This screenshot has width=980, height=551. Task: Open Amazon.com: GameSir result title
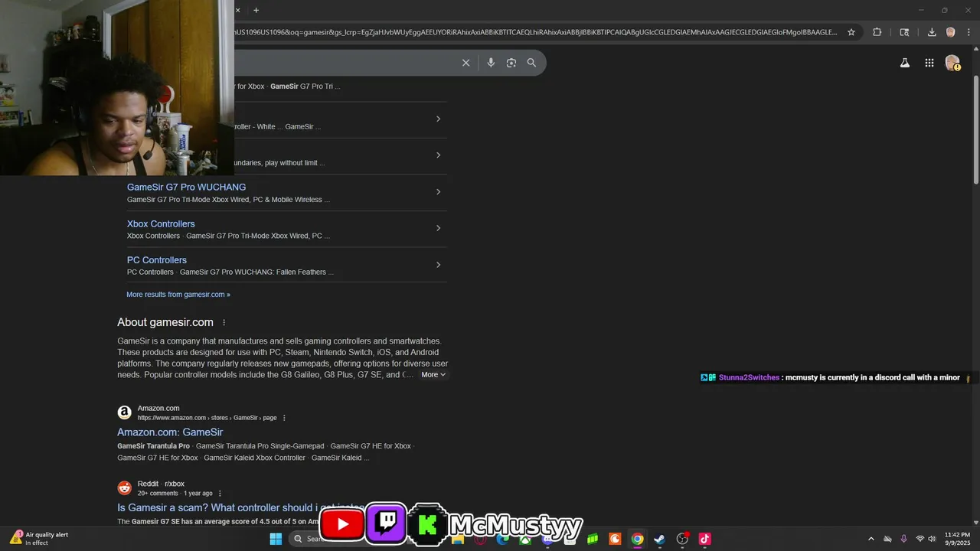tap(170, 432)
